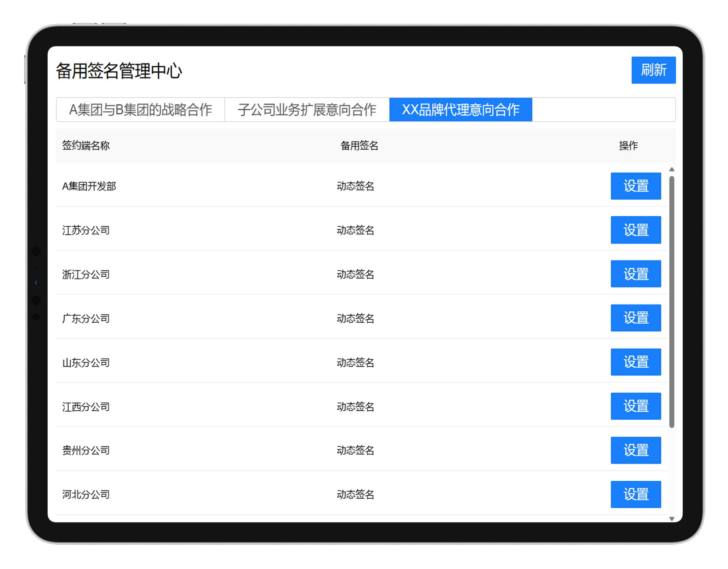Select the XX品牌代理意向合作 tab
The width and height of the screenshot is (728, 569).
pos(461,110)
